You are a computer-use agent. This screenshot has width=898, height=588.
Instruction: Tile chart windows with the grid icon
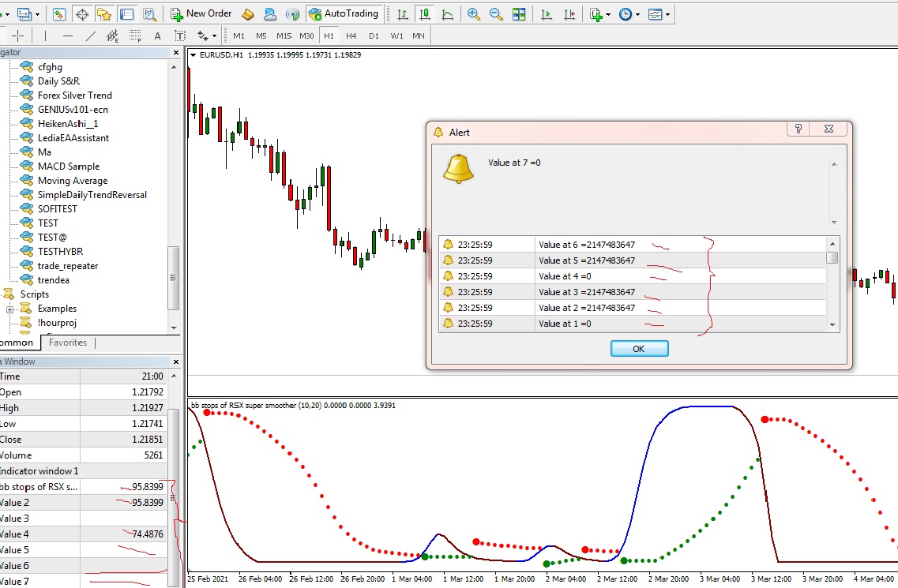click(519, 13)
